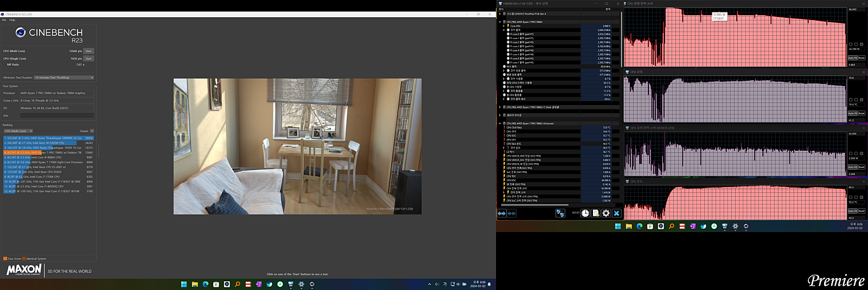Click Reset on GPU temperature graph

pyautogui.click(x=861, y=211)
